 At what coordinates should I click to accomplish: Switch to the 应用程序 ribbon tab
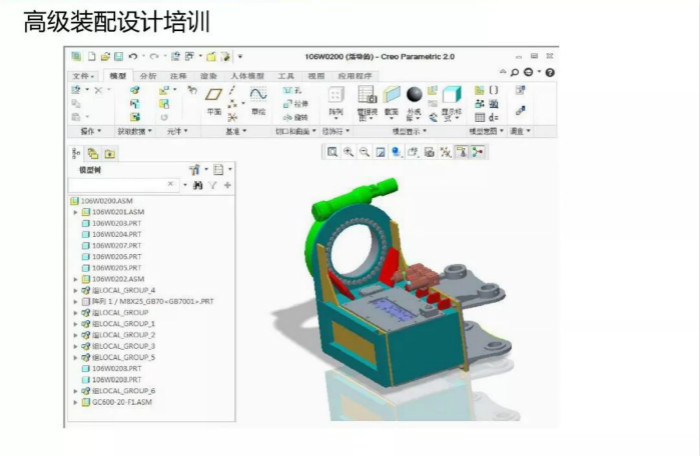coord(355,76)
